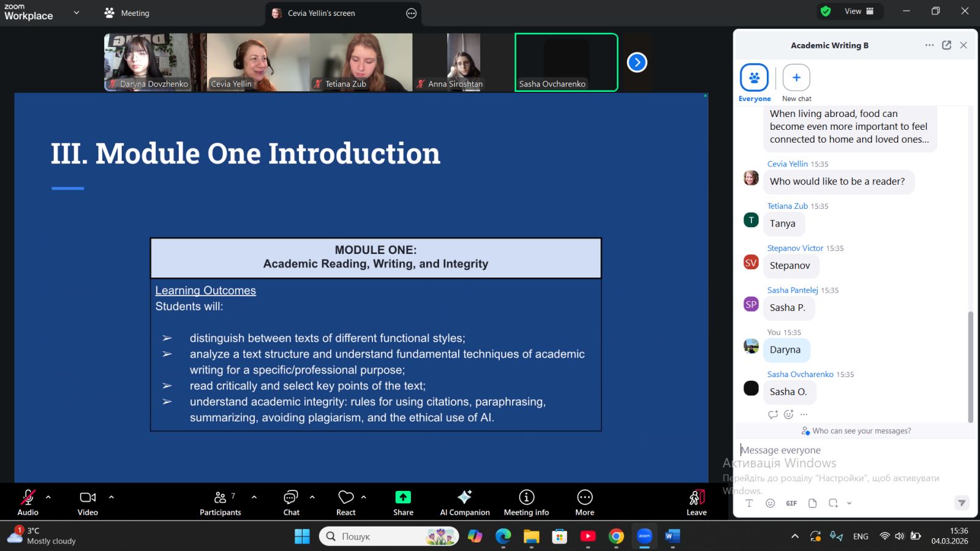
Task: Open the Participants list
Action: pos(221,503)
